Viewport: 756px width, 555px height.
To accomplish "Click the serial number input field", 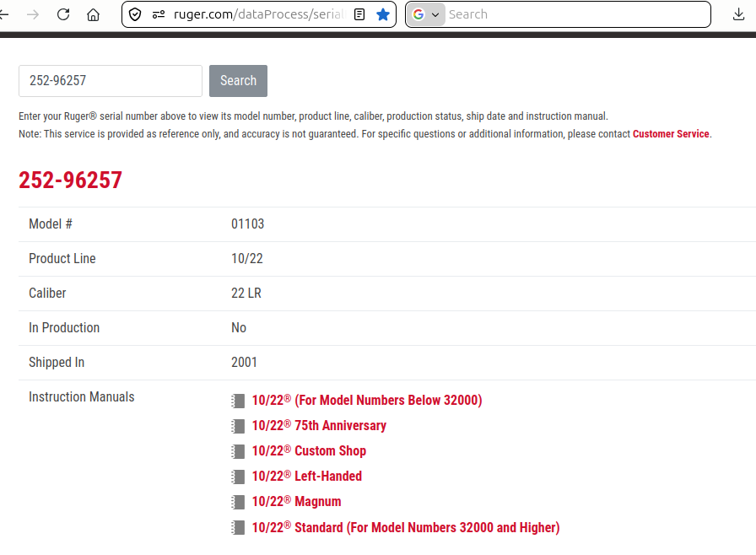I will tap(111, 81).
